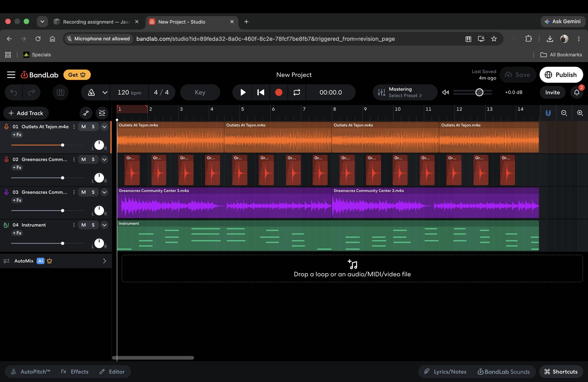Solo the Instrument track 04
This screenshot has height=382, width=588.
(93, 225)
